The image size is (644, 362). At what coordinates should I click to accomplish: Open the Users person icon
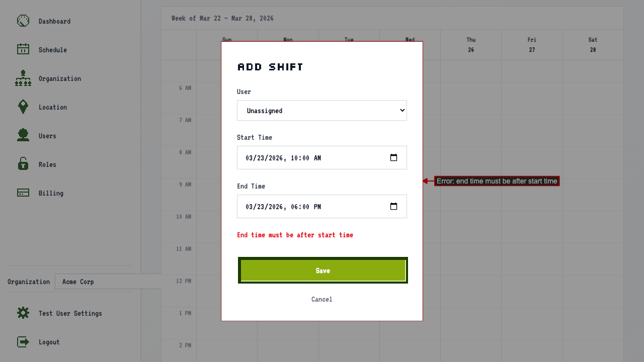(23, 135)
